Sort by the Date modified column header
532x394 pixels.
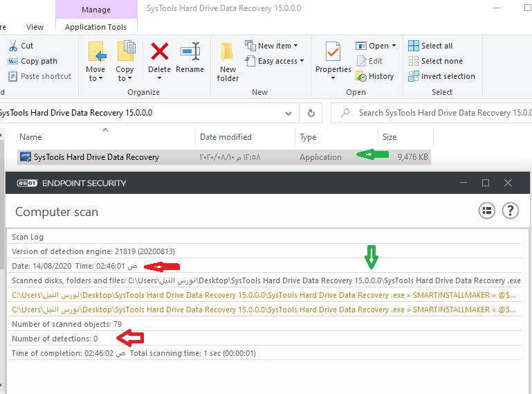(x=226, y=137)
